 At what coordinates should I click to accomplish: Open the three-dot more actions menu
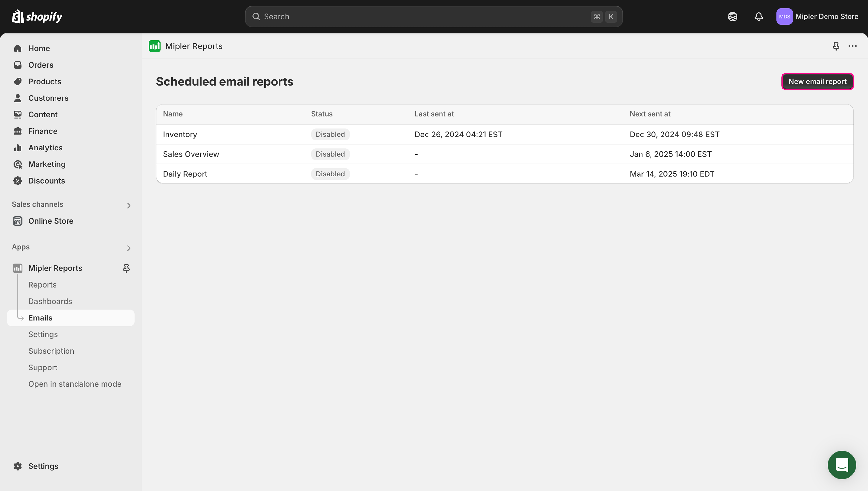[x=852, y=46]
